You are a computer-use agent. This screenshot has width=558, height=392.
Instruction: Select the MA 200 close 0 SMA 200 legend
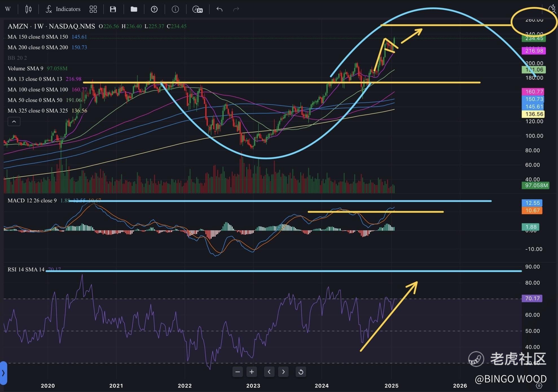point(38,47)
